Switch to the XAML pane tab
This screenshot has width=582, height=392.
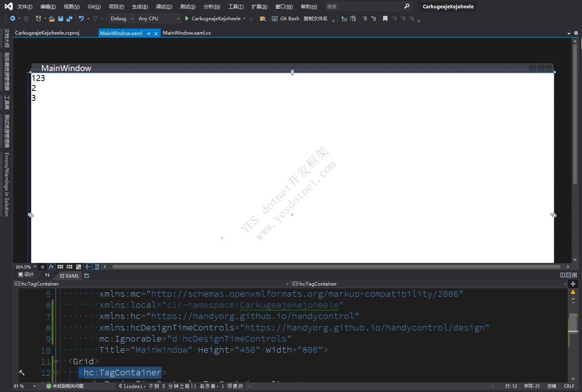[x=69, y=276]
